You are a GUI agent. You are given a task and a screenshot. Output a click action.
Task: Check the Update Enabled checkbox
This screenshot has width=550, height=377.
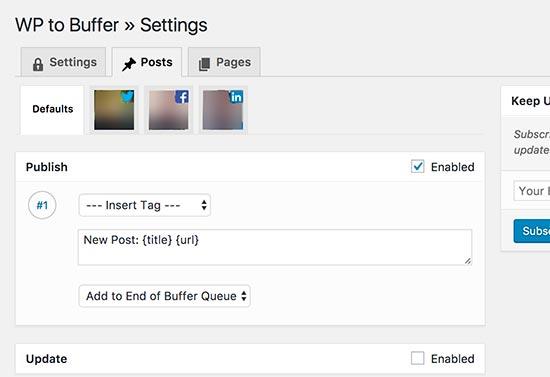(x=417, y=358)
